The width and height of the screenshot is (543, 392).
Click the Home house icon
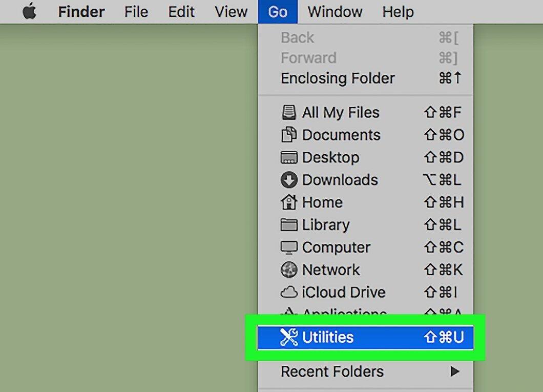coord(288,202)
